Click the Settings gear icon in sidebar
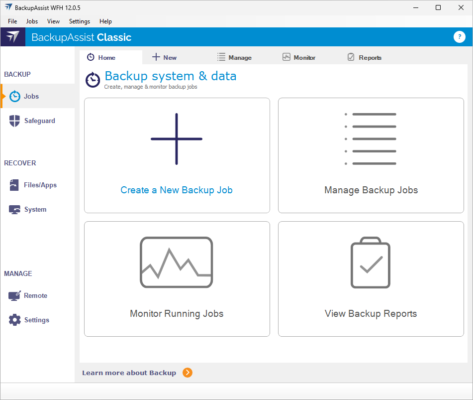The image size is (473, 400). 14,320
